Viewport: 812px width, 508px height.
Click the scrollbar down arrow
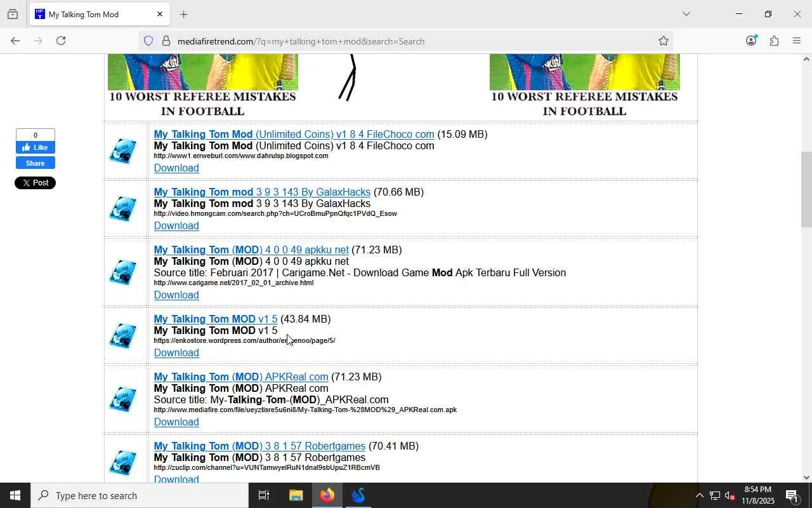[806, 478]
